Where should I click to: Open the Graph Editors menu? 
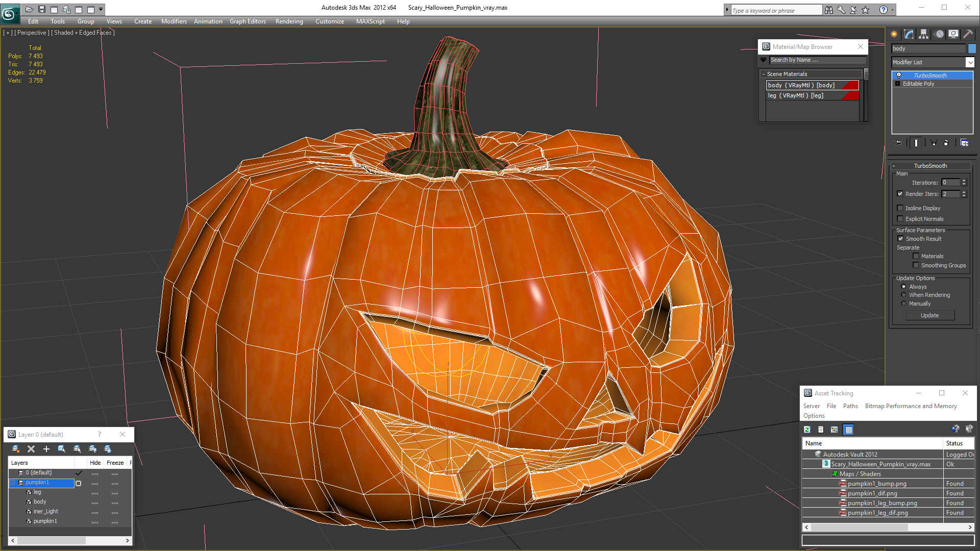tap(248, 21)
